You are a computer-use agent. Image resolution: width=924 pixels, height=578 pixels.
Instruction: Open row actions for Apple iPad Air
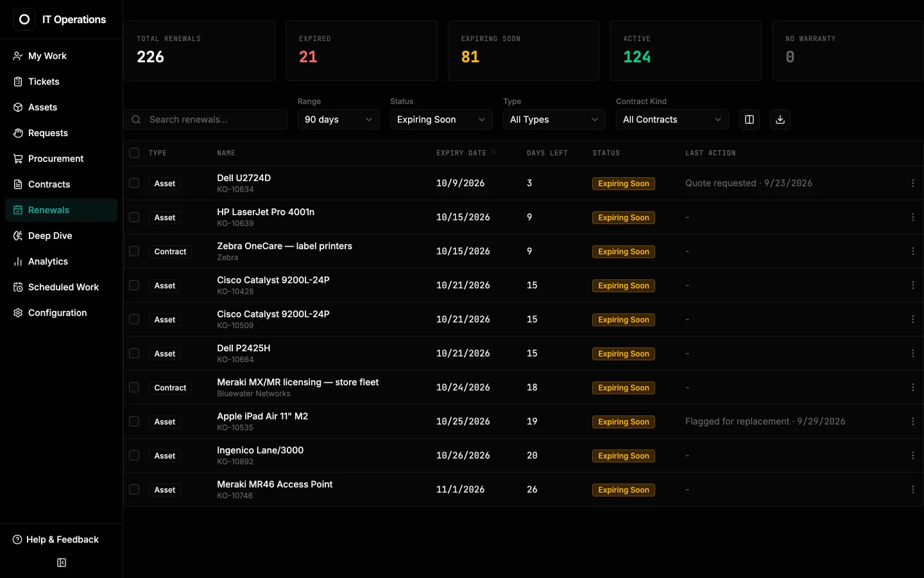pyautogui.click(x=913, y=421)
